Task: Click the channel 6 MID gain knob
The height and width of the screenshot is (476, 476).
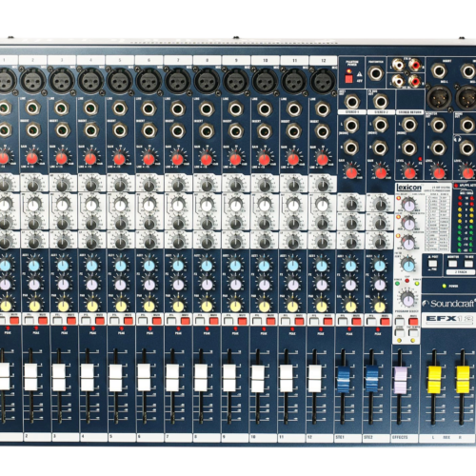Action: click(x=149, y=224)
